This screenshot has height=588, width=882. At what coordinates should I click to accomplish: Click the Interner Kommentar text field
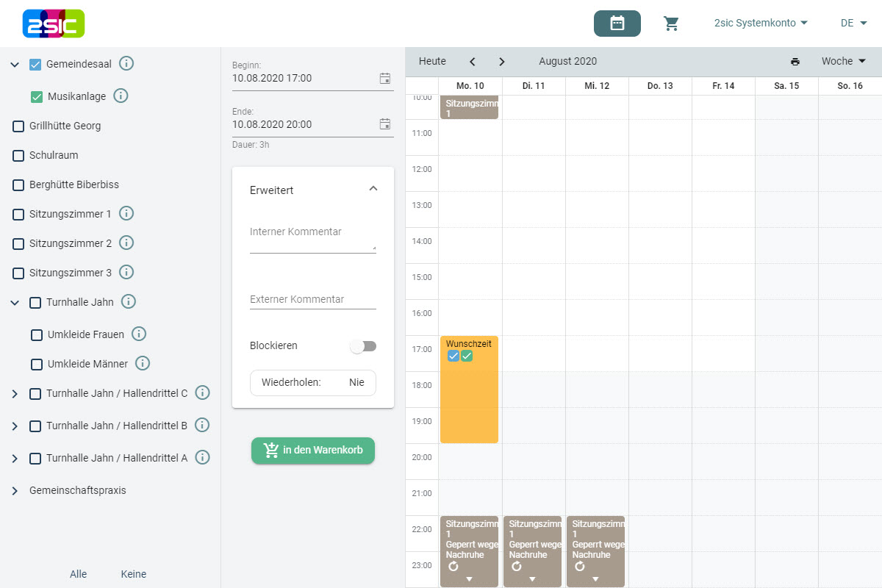312,240
